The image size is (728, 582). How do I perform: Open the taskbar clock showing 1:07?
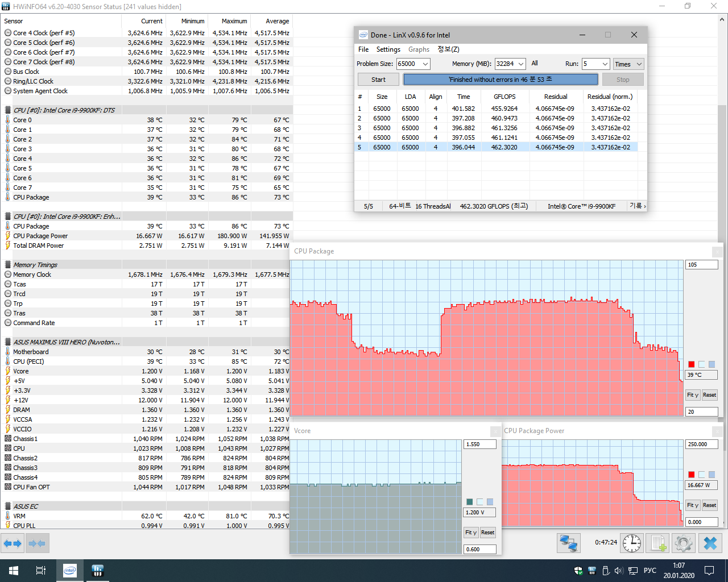click(x=679, y=571)
